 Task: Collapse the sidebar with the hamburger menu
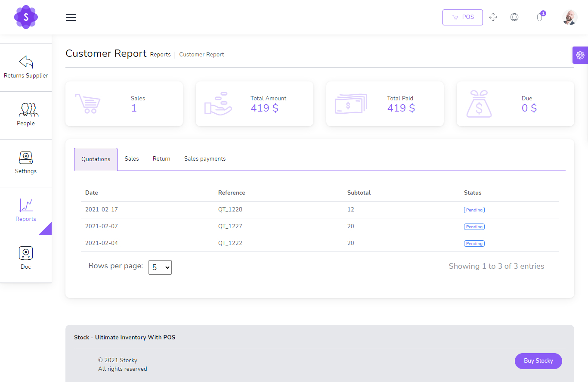click(x=71, y=17)
